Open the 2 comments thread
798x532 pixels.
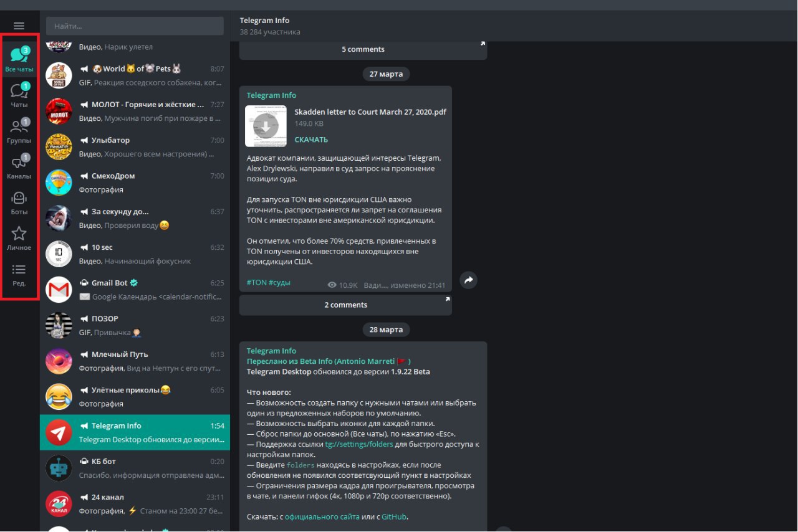tap(345, 305)
